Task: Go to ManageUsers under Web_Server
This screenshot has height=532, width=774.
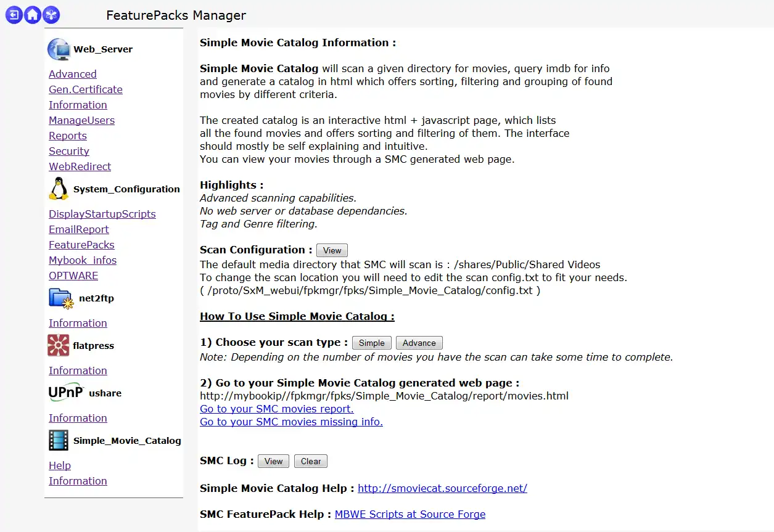Action: [x=81, y=120]
